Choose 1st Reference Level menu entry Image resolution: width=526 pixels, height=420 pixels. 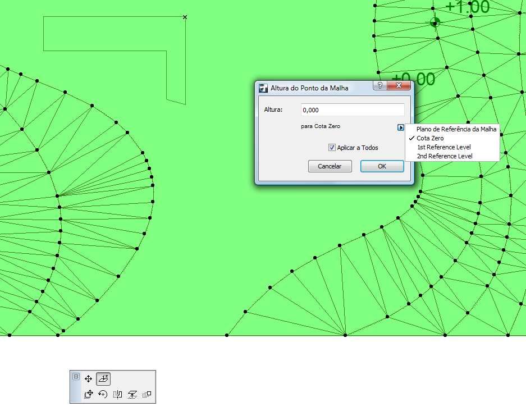coord(452,147)
